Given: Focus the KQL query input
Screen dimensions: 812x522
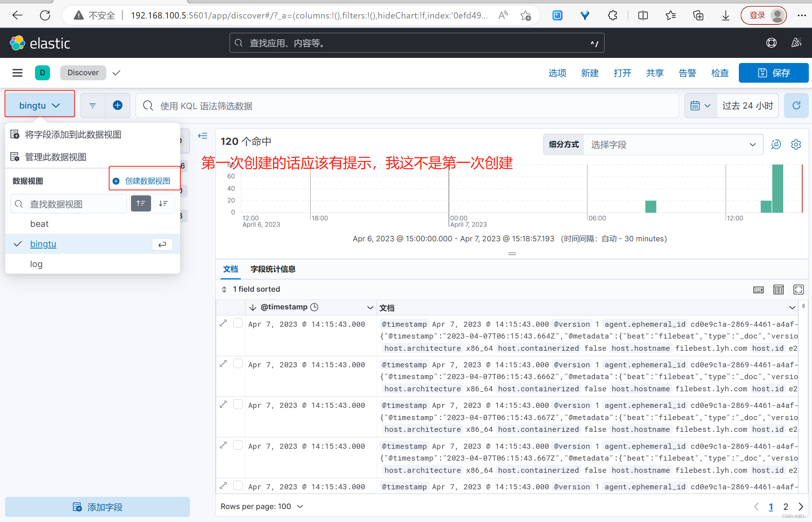Looking at the screenshot, I should 407,106.
